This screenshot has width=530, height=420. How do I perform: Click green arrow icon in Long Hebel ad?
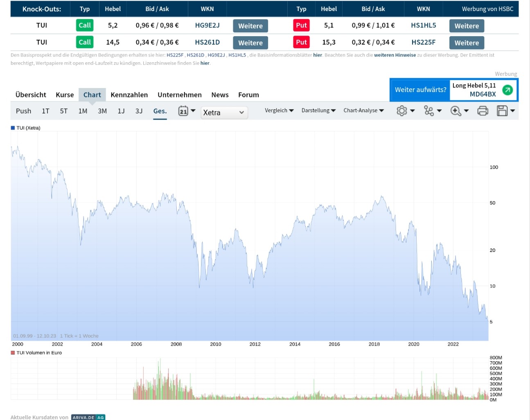click(507, 90)
